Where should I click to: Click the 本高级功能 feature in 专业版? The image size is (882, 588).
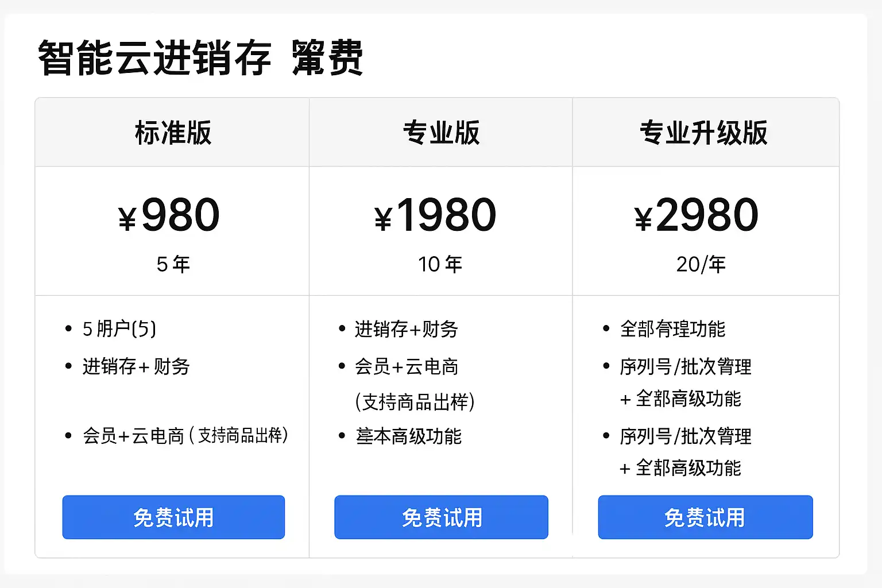[408, 436]
